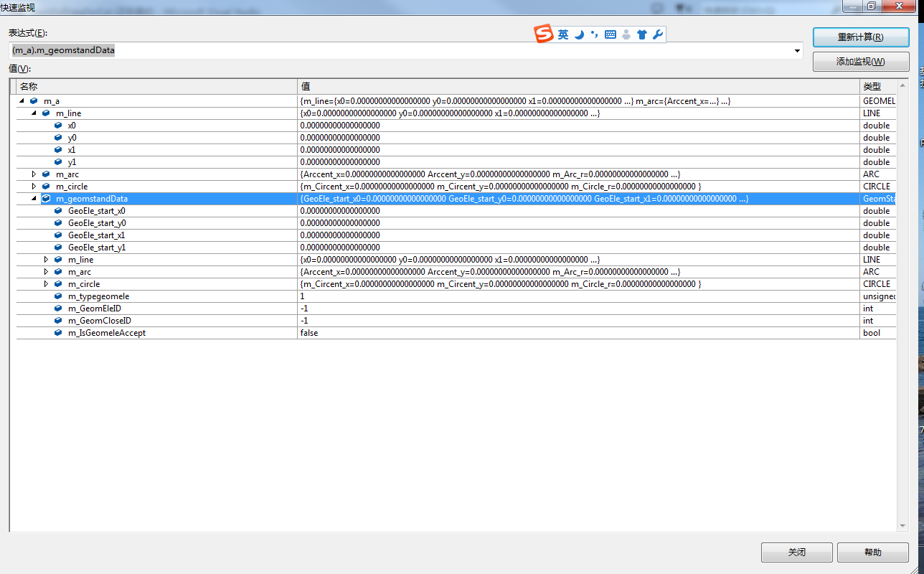The image size is (924, 574).
Task: Minimize the 快速监视 dialog window
Action: (852, 6)
